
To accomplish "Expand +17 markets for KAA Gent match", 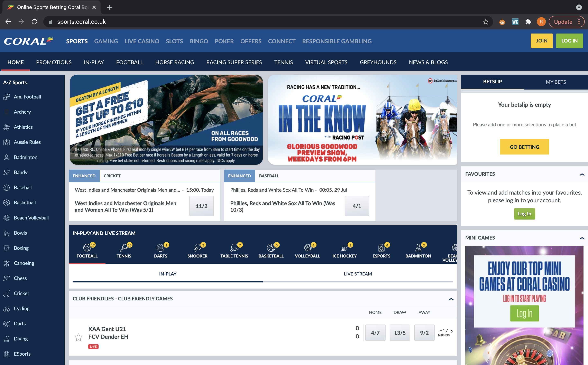I will coord(446,332).
